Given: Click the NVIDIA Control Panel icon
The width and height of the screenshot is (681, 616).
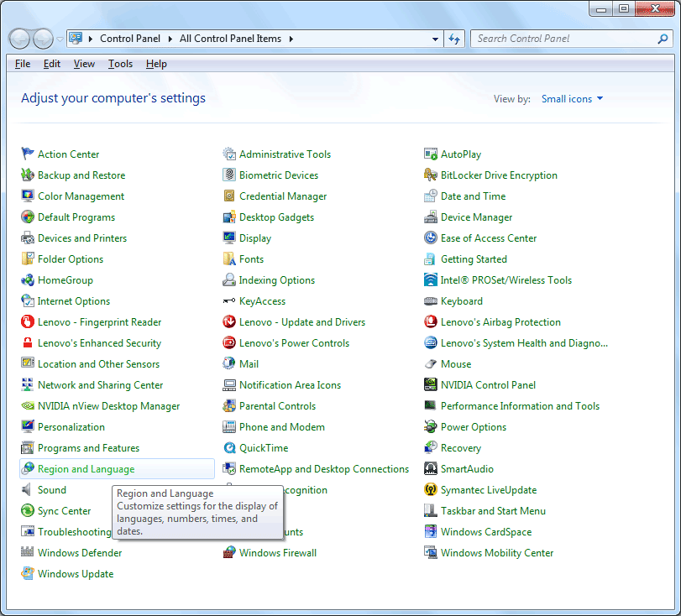Looking at the screenshot, I should pyautogui.click(x=431, y=384).
